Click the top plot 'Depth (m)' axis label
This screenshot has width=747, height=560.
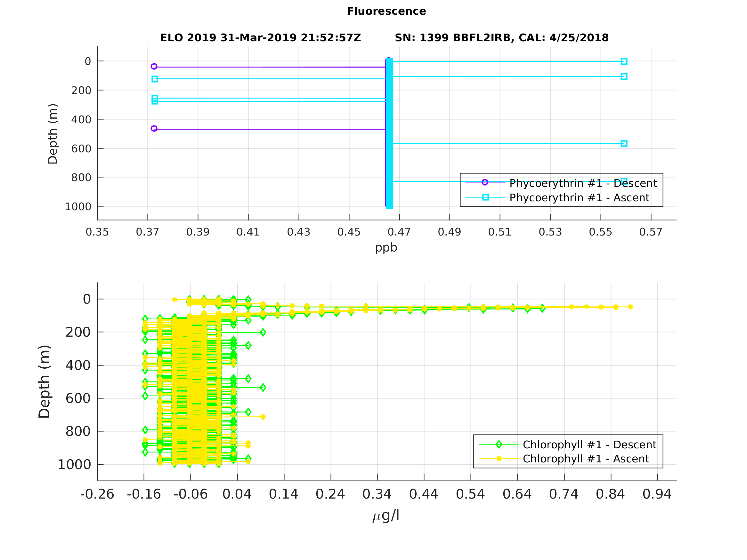[53, 134]
